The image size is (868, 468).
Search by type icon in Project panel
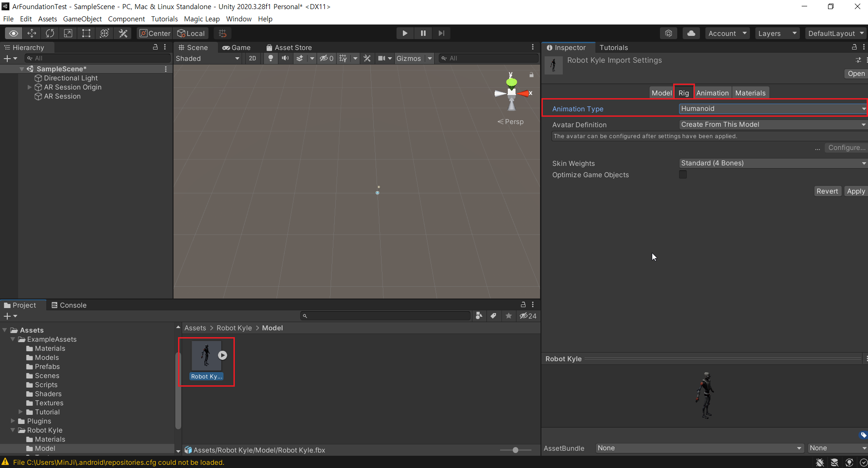click(x=479, y=316)
